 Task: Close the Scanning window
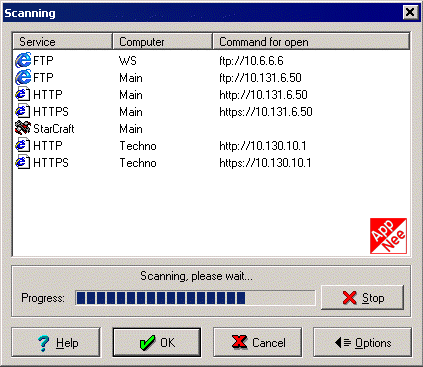[410, 12]
